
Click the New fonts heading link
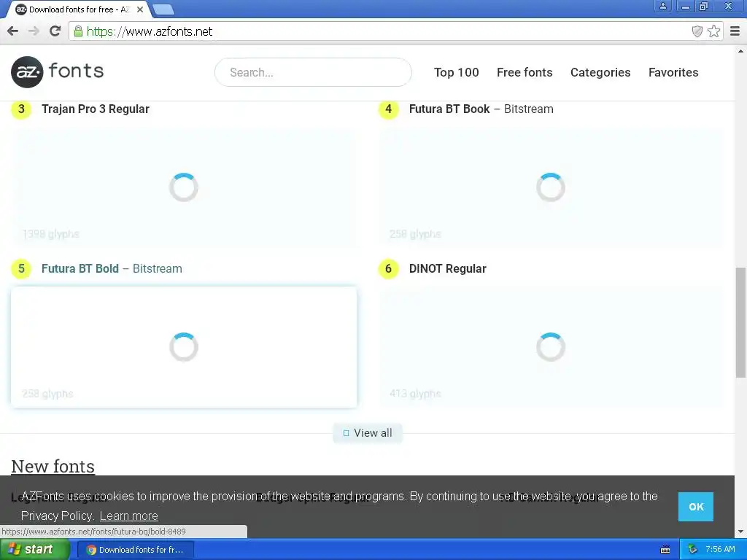point(53,466)
